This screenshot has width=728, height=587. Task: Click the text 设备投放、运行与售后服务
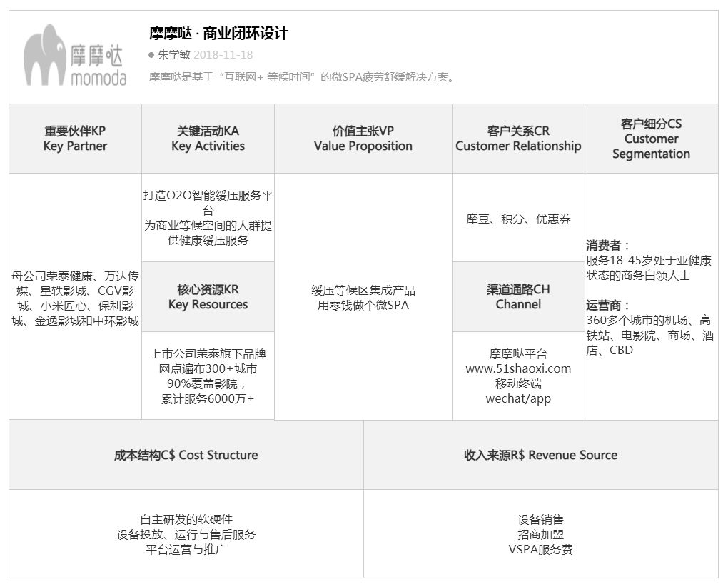point(186,535)
